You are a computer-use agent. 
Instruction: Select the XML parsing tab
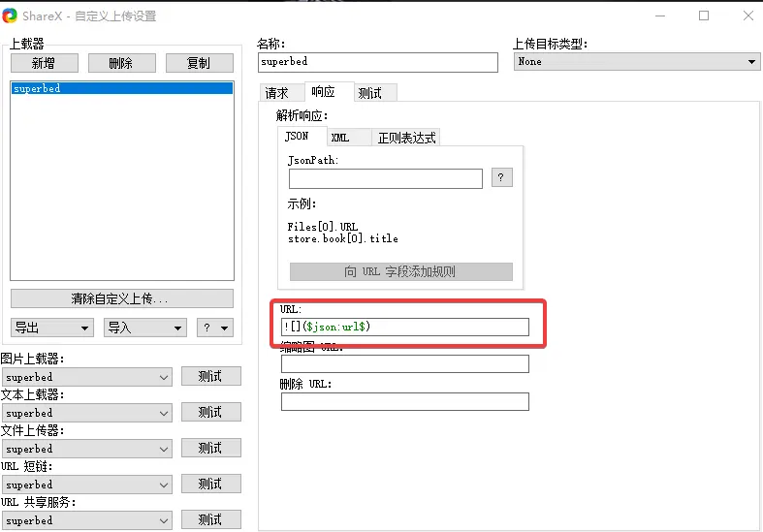point(348,138)
